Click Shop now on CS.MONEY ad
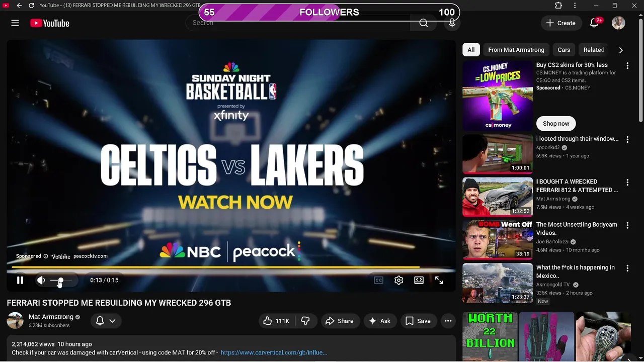This screenshot has width=644, height=362. [556, 123]
